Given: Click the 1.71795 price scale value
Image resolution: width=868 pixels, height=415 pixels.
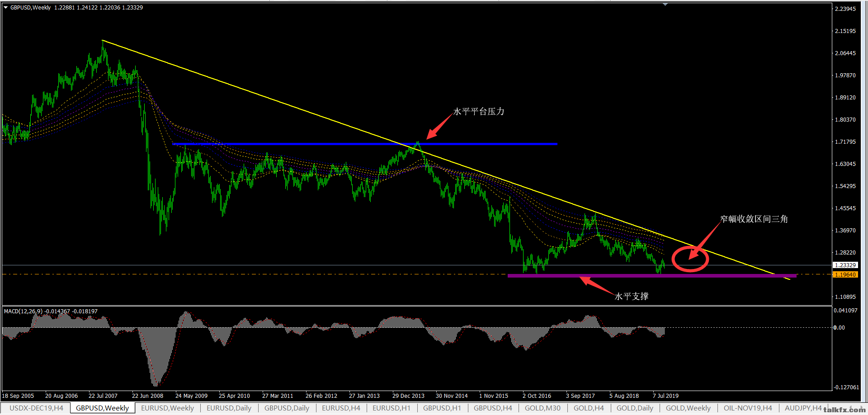Looking at the screenshot, I should [845, 141].
